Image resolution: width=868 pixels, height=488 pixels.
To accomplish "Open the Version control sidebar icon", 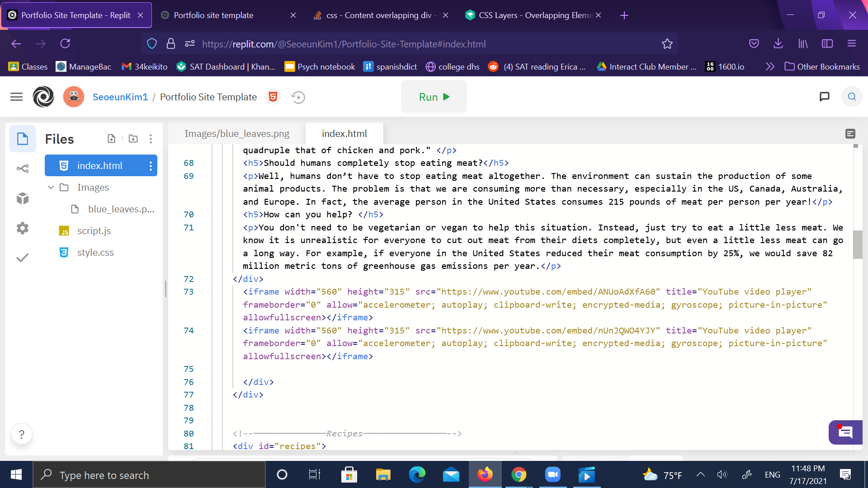I will [x=23, y=169].
